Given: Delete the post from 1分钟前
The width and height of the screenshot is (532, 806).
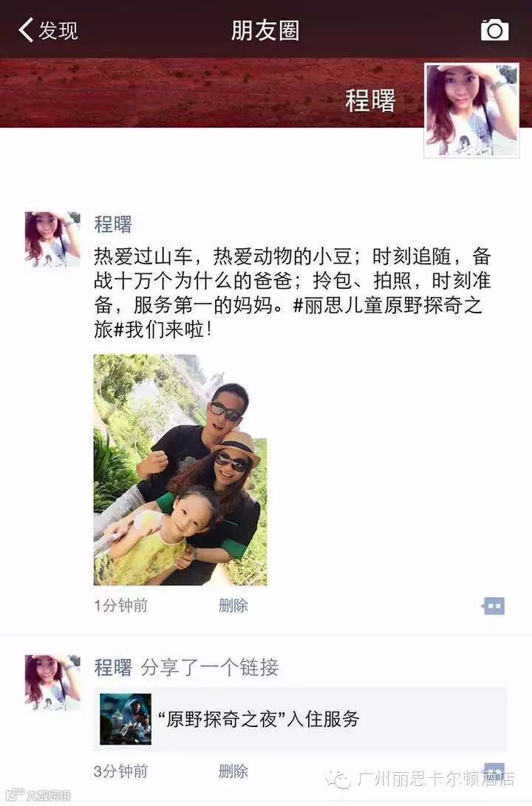Looking at the screenshot, I should pos(233,606).
